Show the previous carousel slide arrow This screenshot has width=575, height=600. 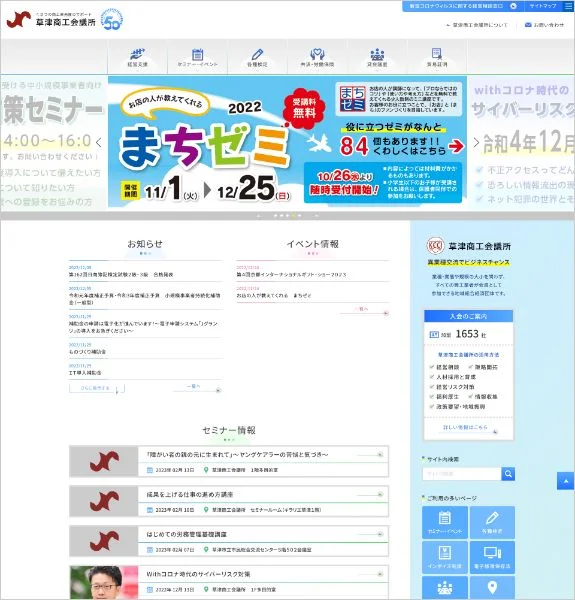[x=99, y=142]
